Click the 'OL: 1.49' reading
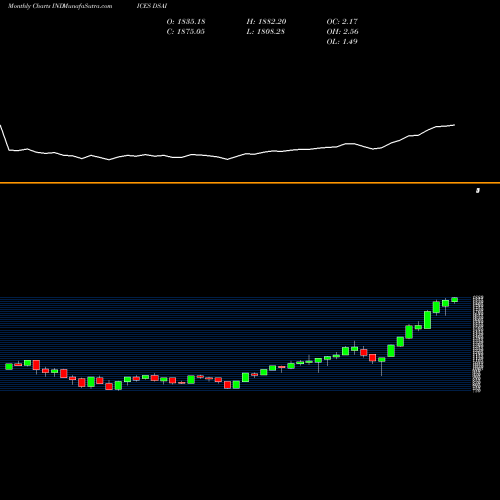Viewport: 500px width, 500px height. pos(342,41)
